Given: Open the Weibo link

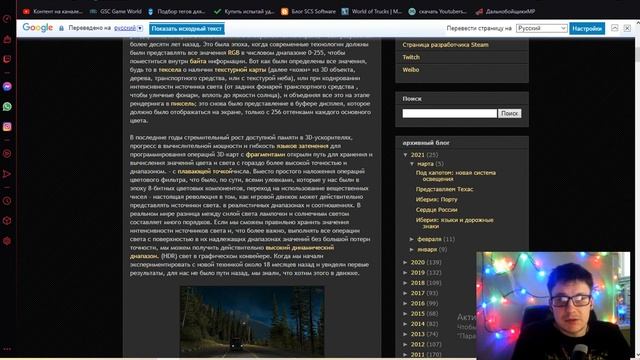Looking at the screenshot, I should [411, 70].
